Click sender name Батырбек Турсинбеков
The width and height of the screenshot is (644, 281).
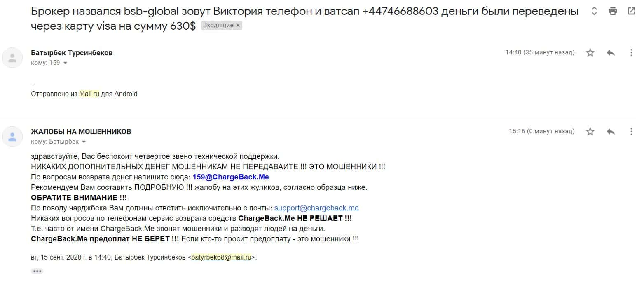pyautogui.click(x=72, y=53)
